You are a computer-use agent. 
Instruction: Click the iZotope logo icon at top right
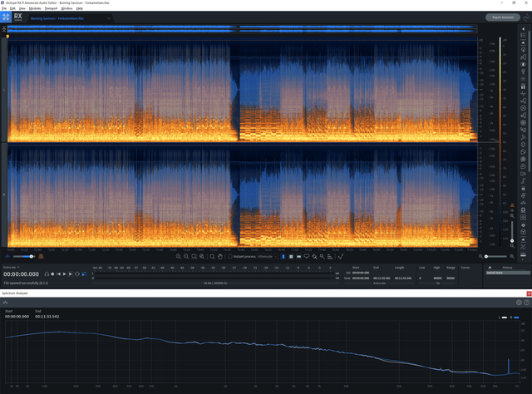pyautogui.click(x=526, y=17)
